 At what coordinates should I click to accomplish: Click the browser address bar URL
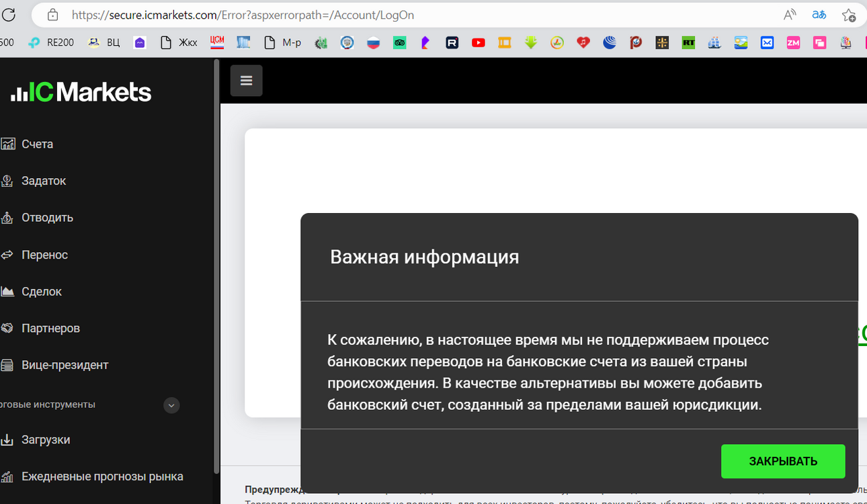243,15
